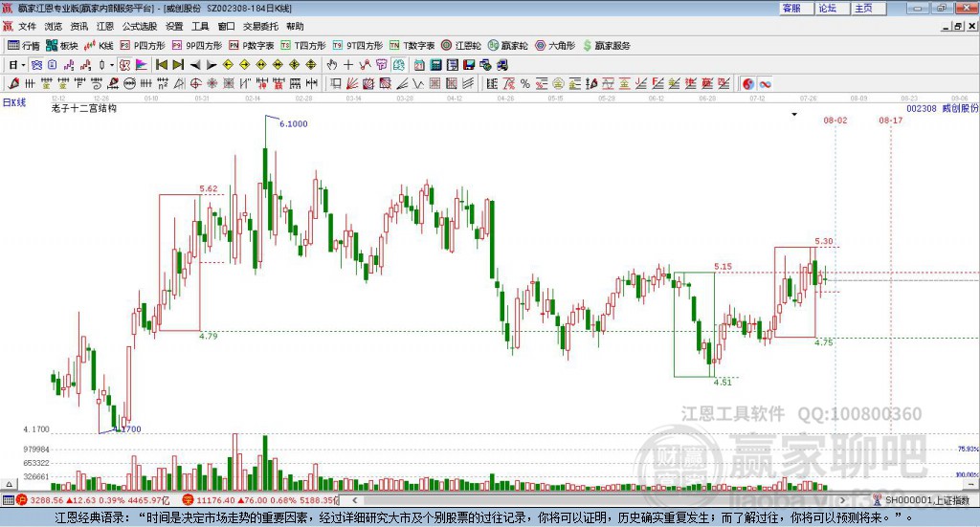Open 赢家服务 with dollar icon

click(607, 46)
